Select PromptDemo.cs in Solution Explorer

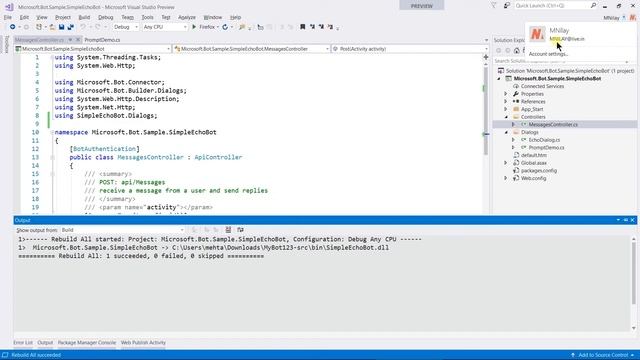(547, 148)
